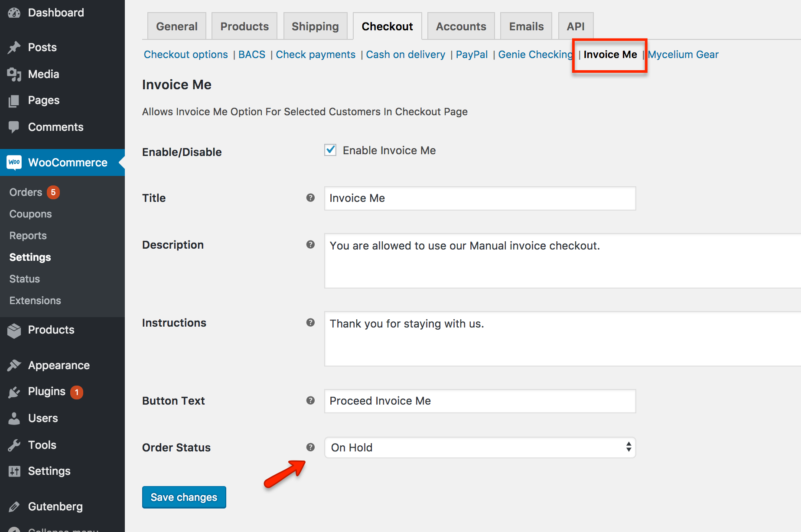Uncheck the Enable Invoice Me checkbox

click(x=330, y=150)
